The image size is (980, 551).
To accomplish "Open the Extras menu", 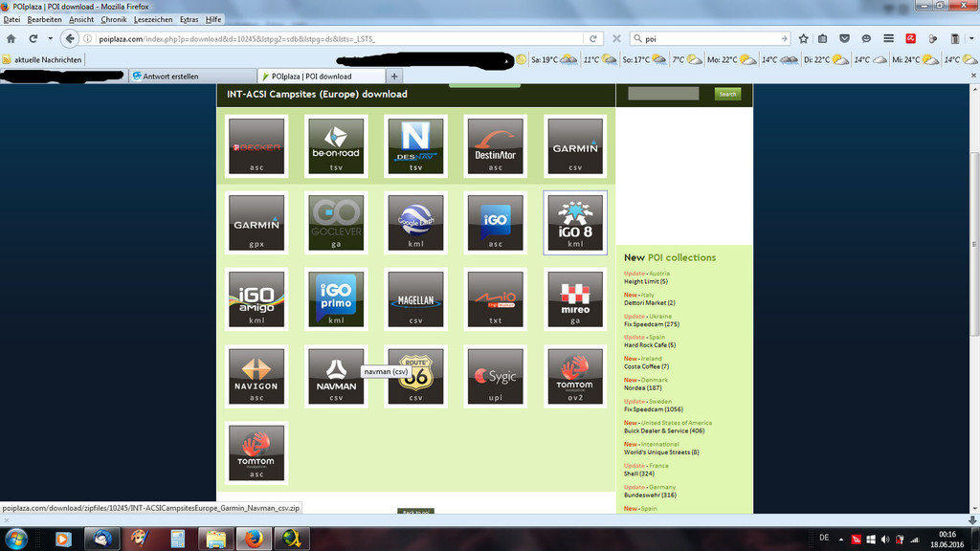I will 189,19.
